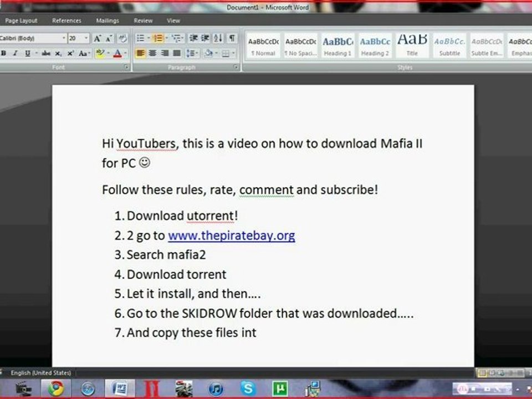Expand highlight color dropdown arrow
Image resolution: width=532 pixels, height=399 pixels.
pos(108,53)
